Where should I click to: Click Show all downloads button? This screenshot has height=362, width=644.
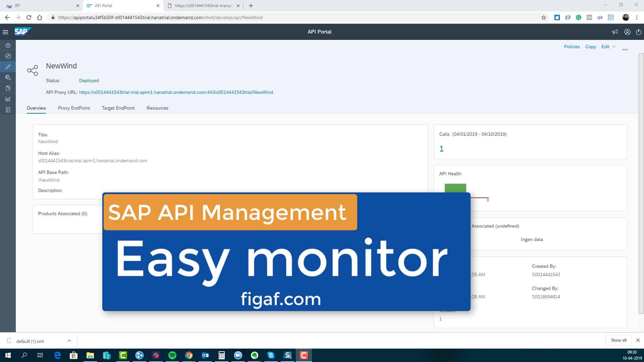click(x=619, y=340)
